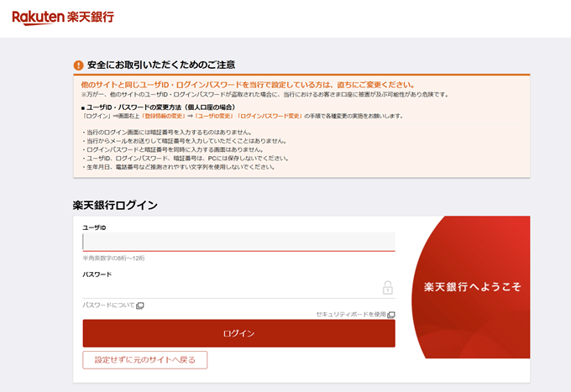Viewport: 571px width, 392px height.
Task: Click the popup icon beside セキュリティボードを使用
Action: point(391,315)
